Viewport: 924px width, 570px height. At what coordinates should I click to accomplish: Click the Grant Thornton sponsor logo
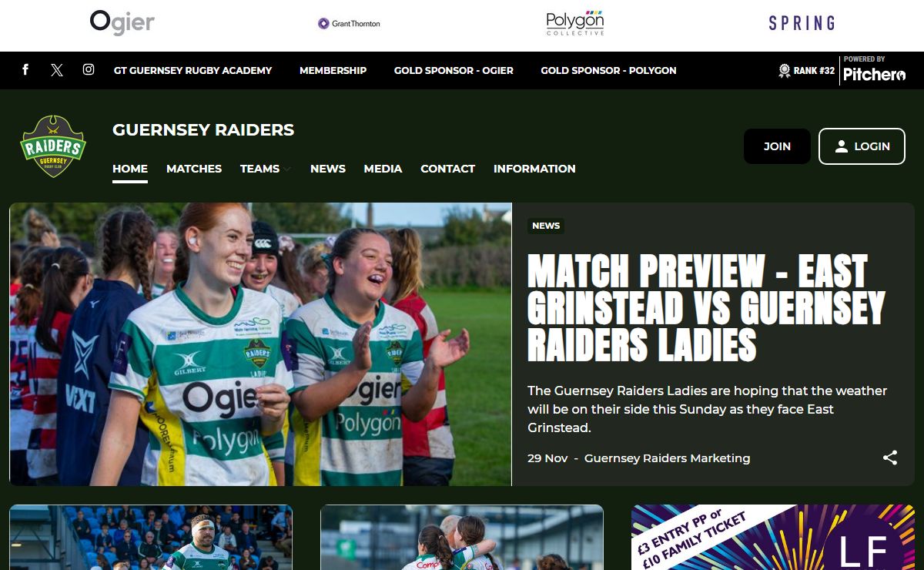[349, 24]
